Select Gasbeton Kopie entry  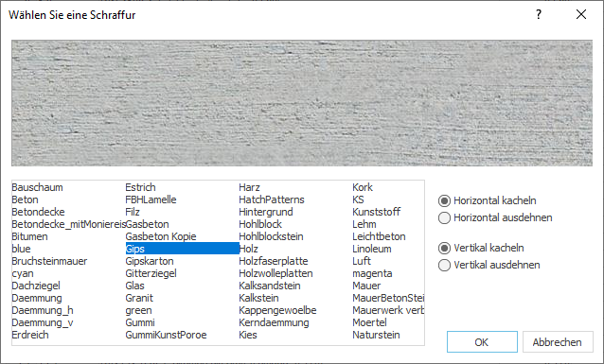coord(161,236)
